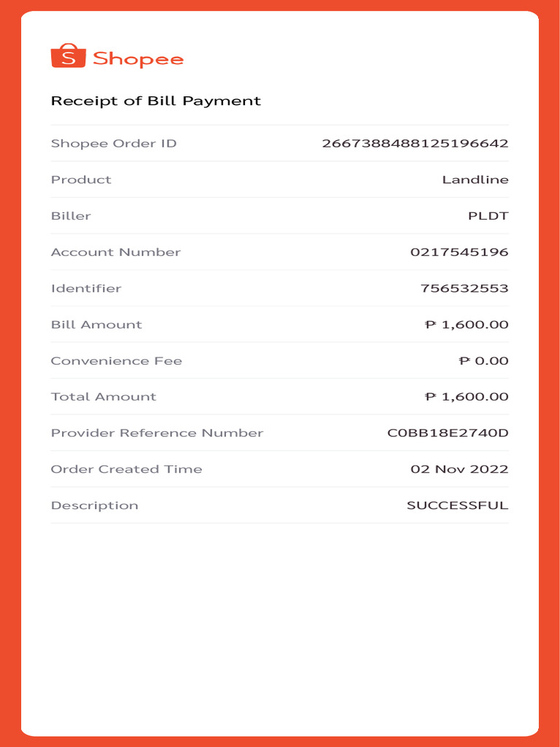Click the Shopee Order ID number value
This screenshot has height=747, width=560.
click(415, 144)
